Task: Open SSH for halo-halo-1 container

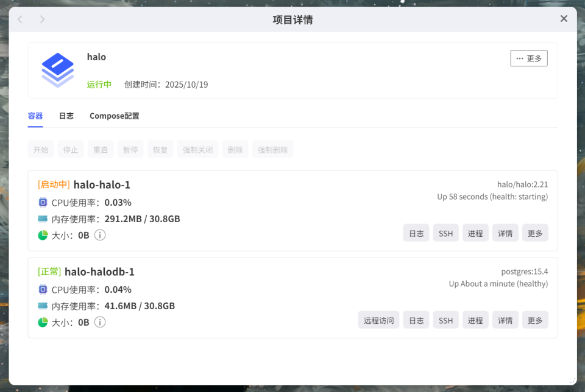Action: (446, 233)
